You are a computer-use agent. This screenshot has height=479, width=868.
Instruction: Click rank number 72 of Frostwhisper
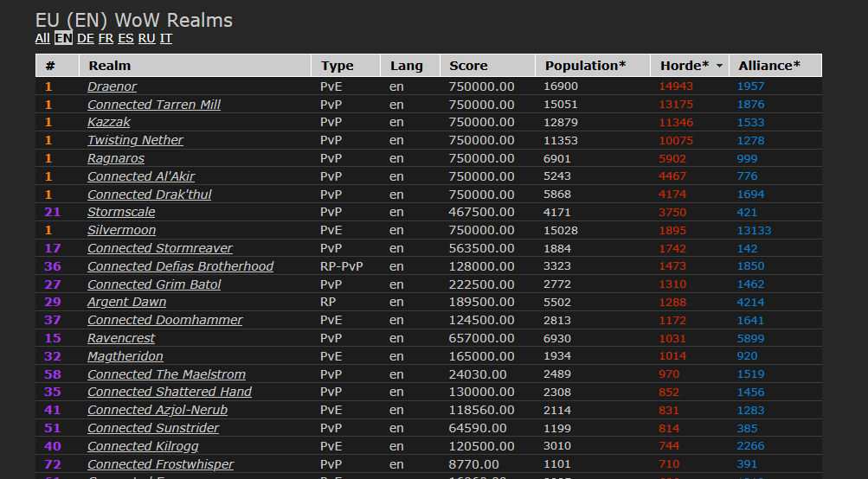(53, 464)
